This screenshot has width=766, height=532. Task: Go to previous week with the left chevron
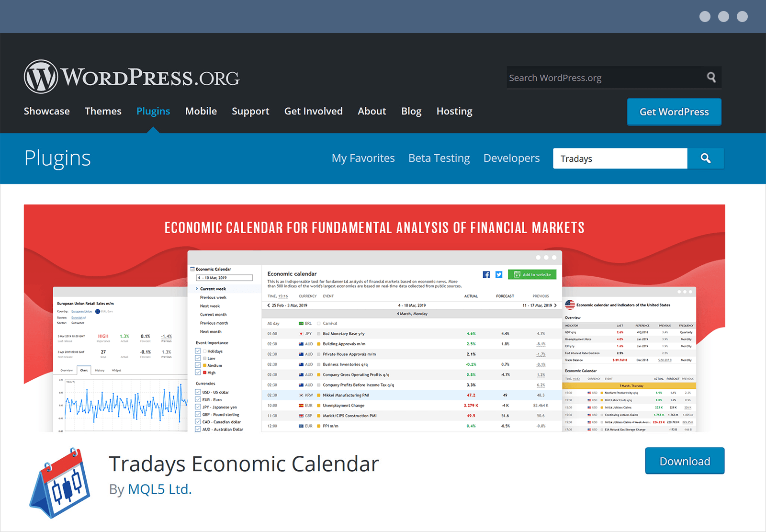pos(268,305)
